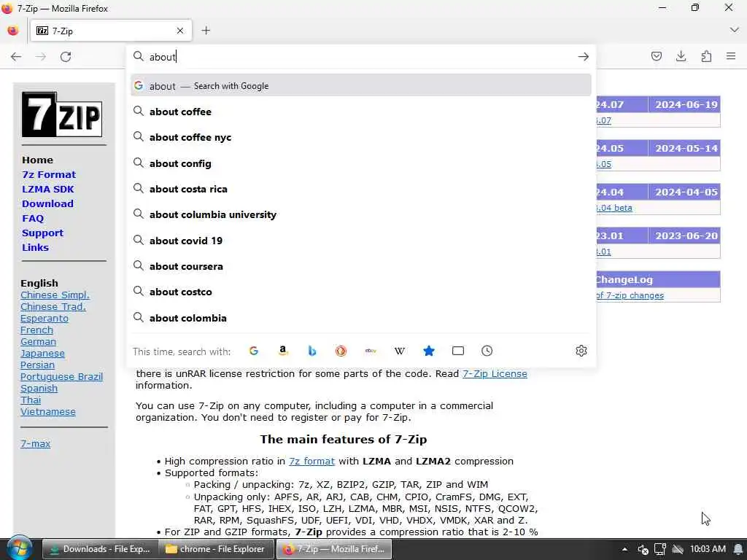Switch language to French
Screen dimensions: 747x560
(36, 330)
